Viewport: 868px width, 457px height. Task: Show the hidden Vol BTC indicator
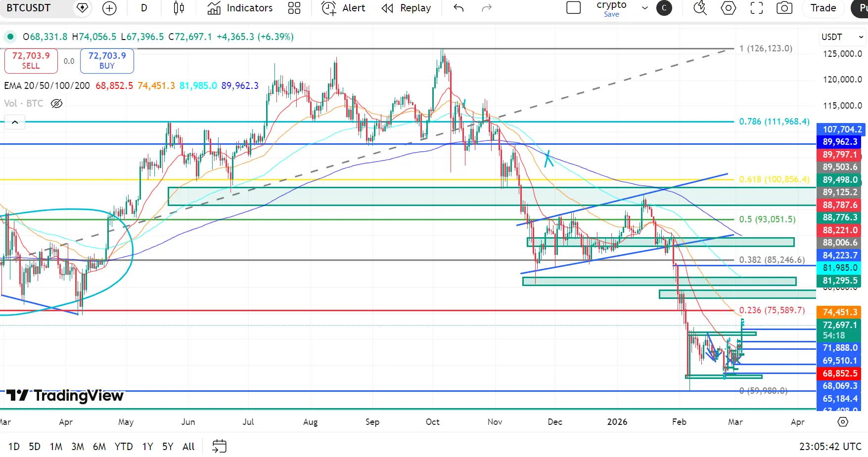pos(57,103)
